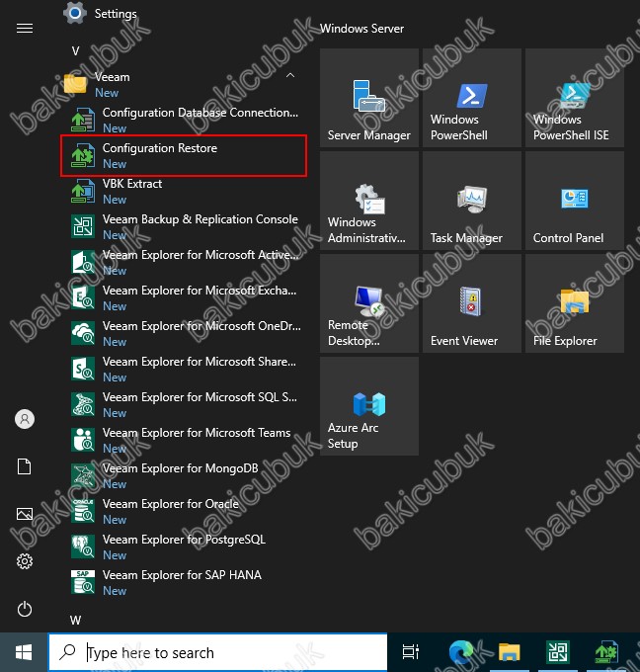Screen dimensions: 640x672
Task: Launch Veeam Backup & Replication Console icon
Action: [x=83, y=226]
